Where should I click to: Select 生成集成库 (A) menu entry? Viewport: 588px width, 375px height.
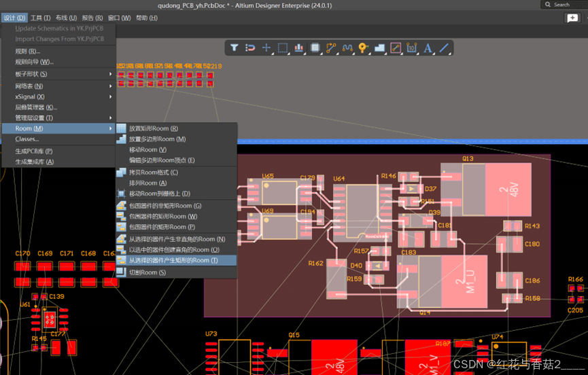tap(59, 162)
